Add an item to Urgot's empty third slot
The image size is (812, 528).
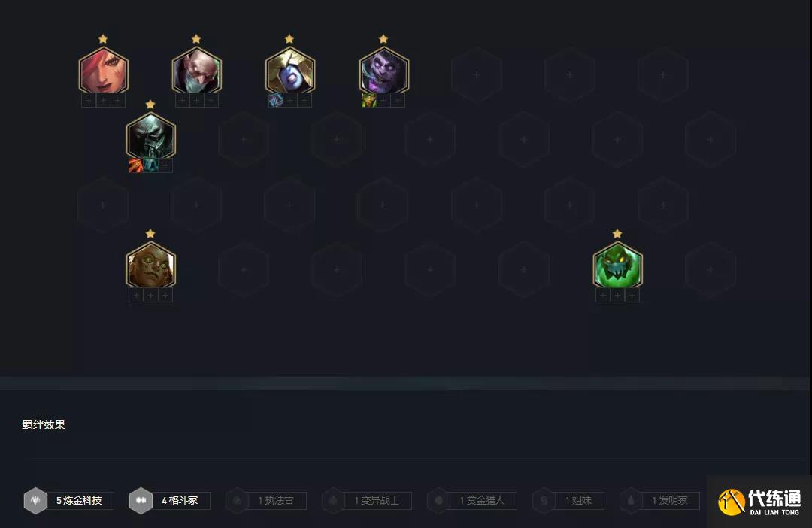click(x=165, y=165)
